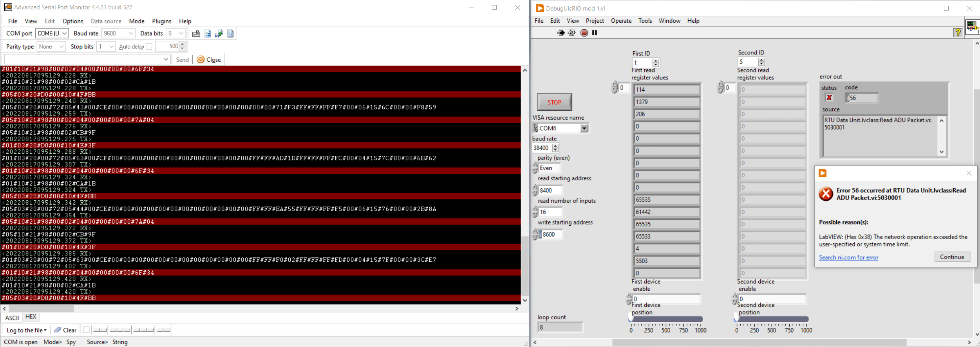
Task: Click the eraser Clear icon
Action: point(58,330)
